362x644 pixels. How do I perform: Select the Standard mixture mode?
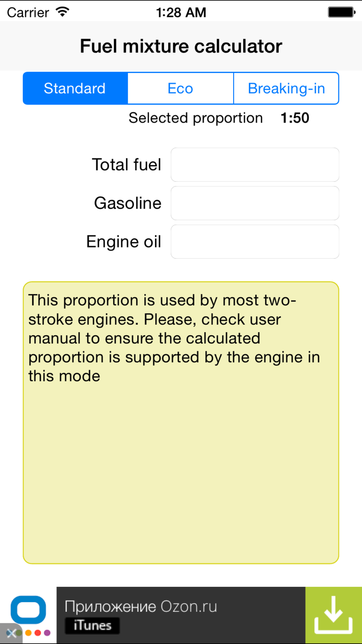click(75, 88)
